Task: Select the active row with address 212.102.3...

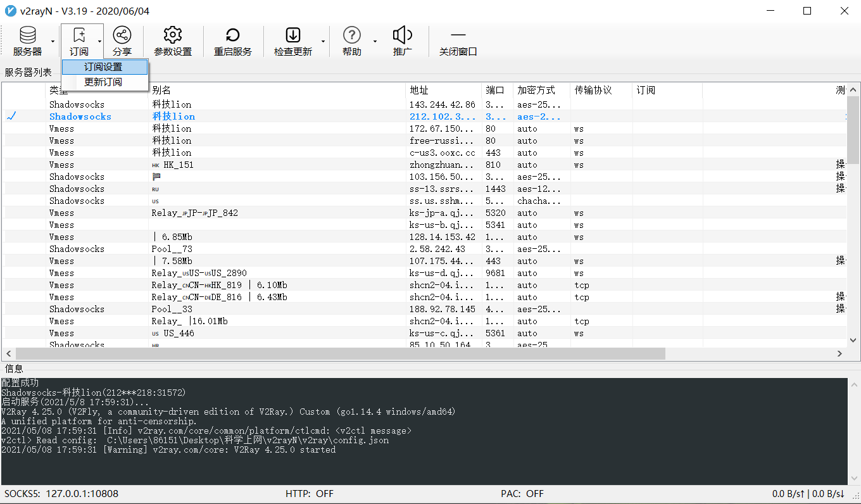Action: coord(424,117)
